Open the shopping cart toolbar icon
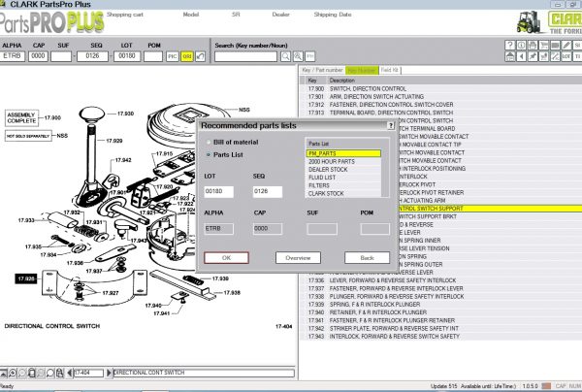 point(543,45)
